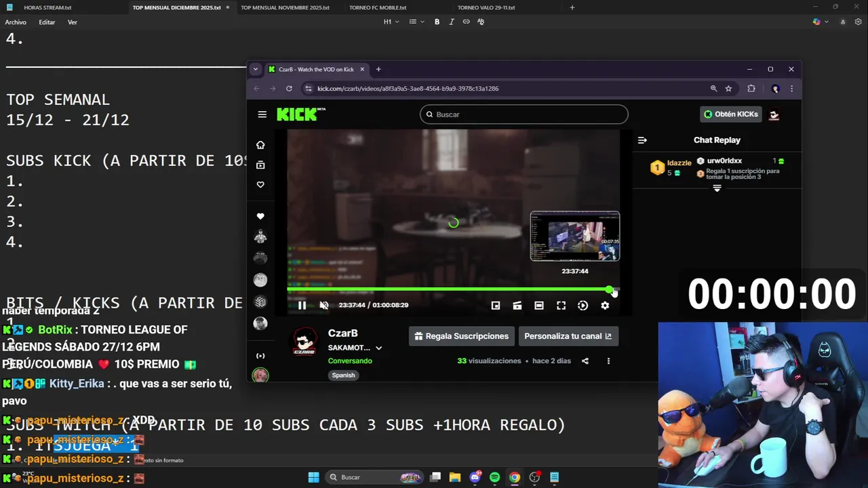Clear formatting in Notepad toolbar
Screen dimensions: 868x488
coord(481,22)
